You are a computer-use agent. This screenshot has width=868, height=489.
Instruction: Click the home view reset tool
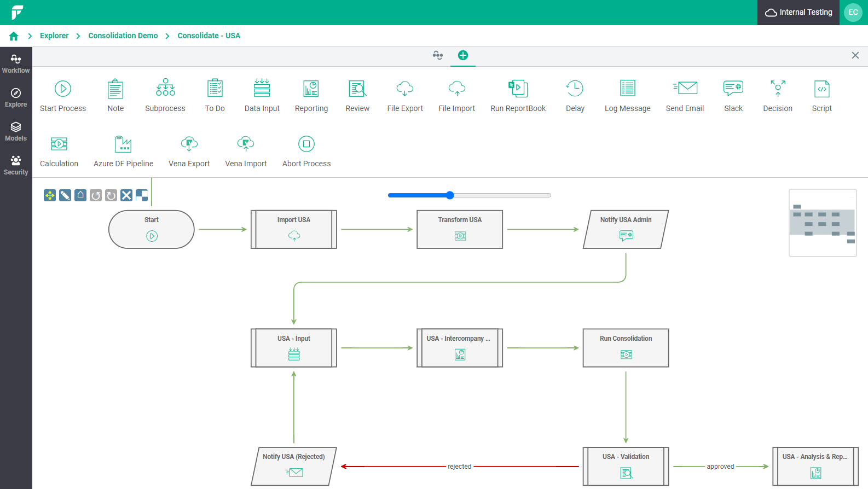point(80,195)
